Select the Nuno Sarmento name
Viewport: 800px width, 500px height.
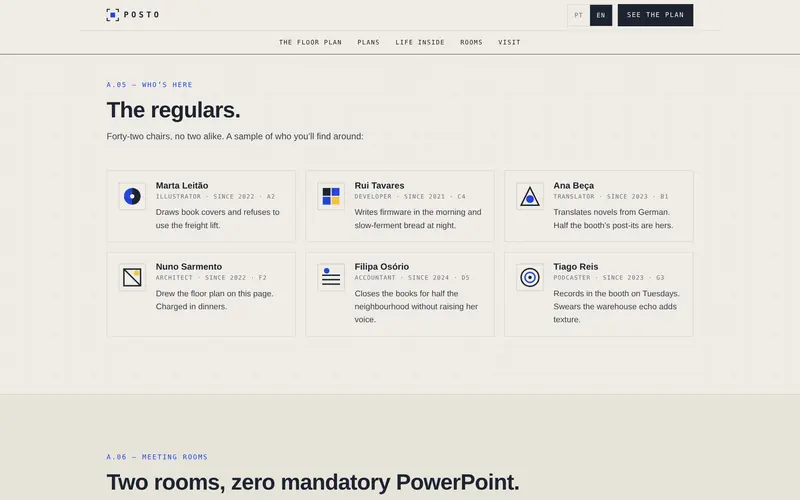189,266
